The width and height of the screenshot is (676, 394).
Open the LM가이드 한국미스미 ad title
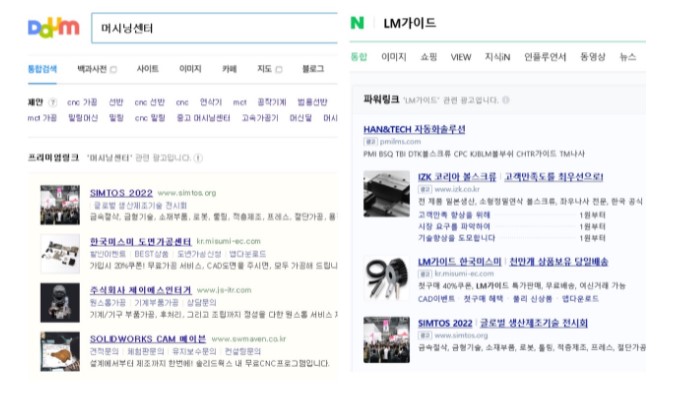[460, 262]
